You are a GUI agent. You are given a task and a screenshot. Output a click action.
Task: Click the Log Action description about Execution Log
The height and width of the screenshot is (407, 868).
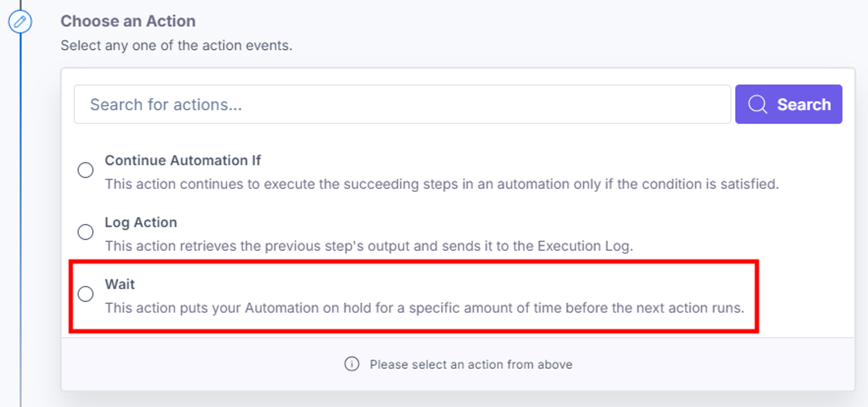click(x=369, y=246)
